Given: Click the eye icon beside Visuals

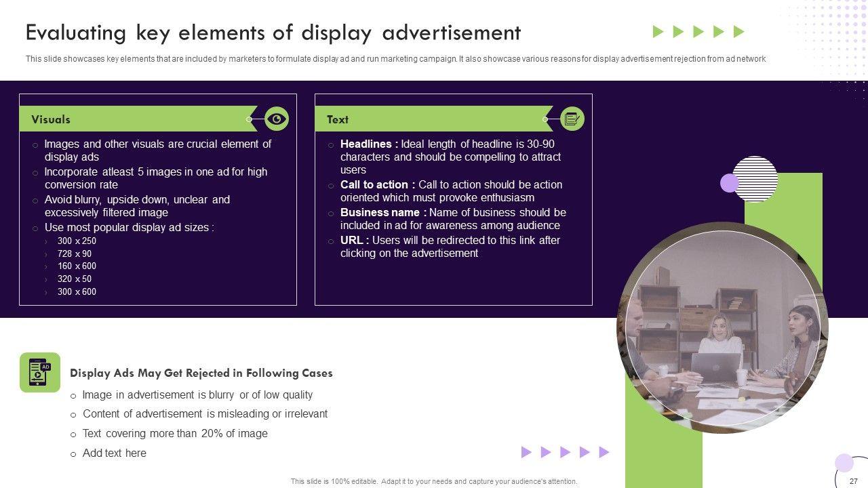Looking at the screenshot, I should [x=276, y=119].
